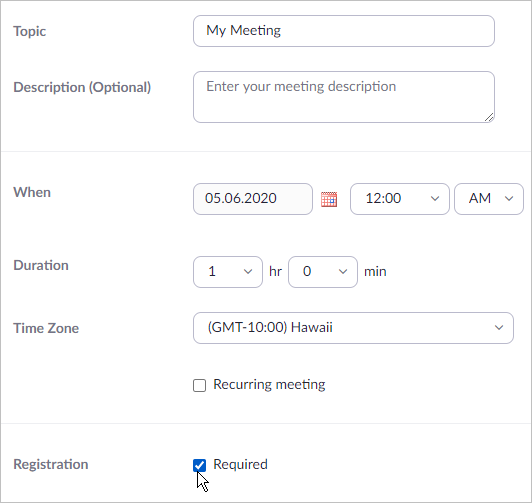Viewport: 532px width, 503px height.
Task: Open the calendar date picker icon
Action: [329, 199]
